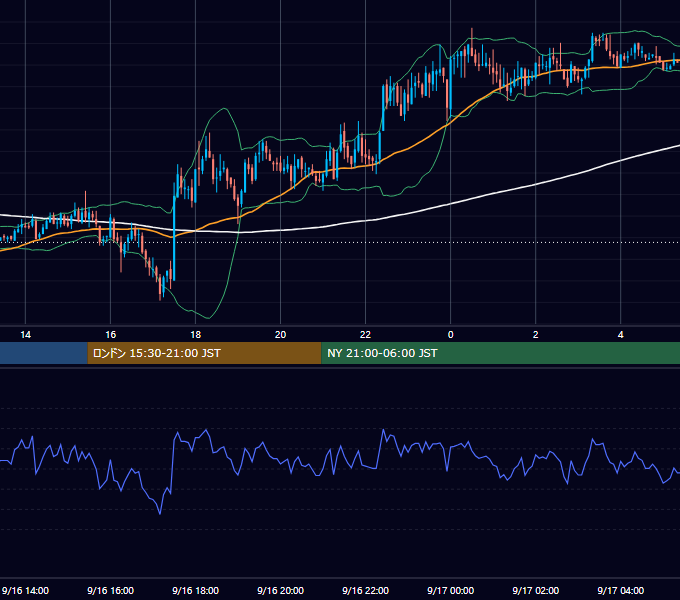Select the 0 hour axis label

(451, 335)
